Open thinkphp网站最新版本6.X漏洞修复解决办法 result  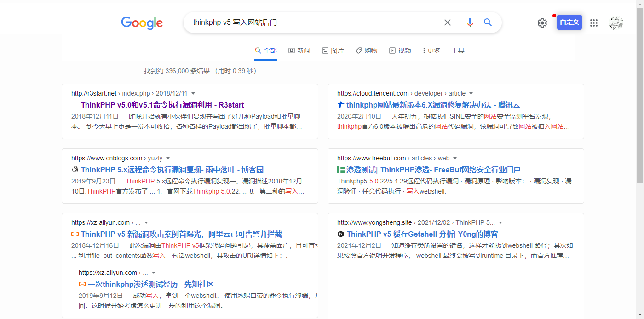coord(433,105)
